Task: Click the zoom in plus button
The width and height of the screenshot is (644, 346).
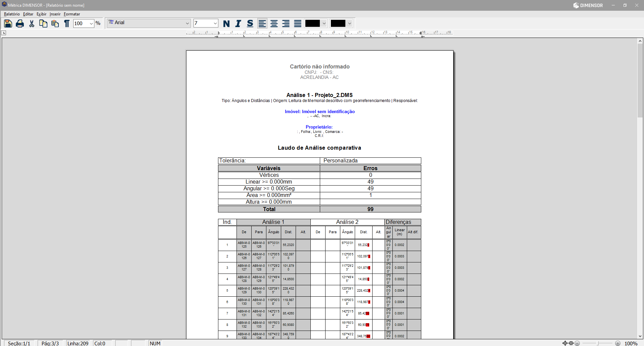Action: [618, 343]
